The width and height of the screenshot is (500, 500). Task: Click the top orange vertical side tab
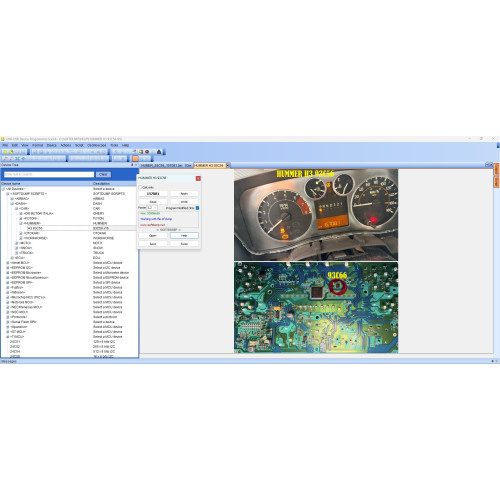point(496,169)
